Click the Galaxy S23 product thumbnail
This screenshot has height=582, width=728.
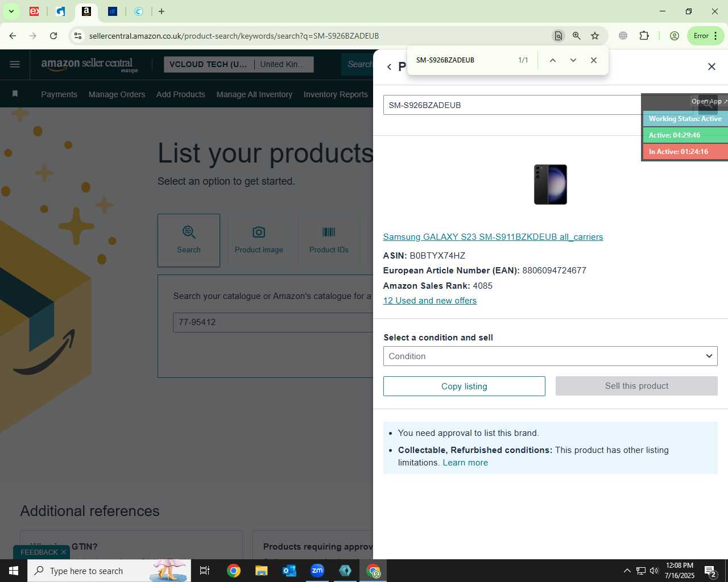[x=551, y=185]
